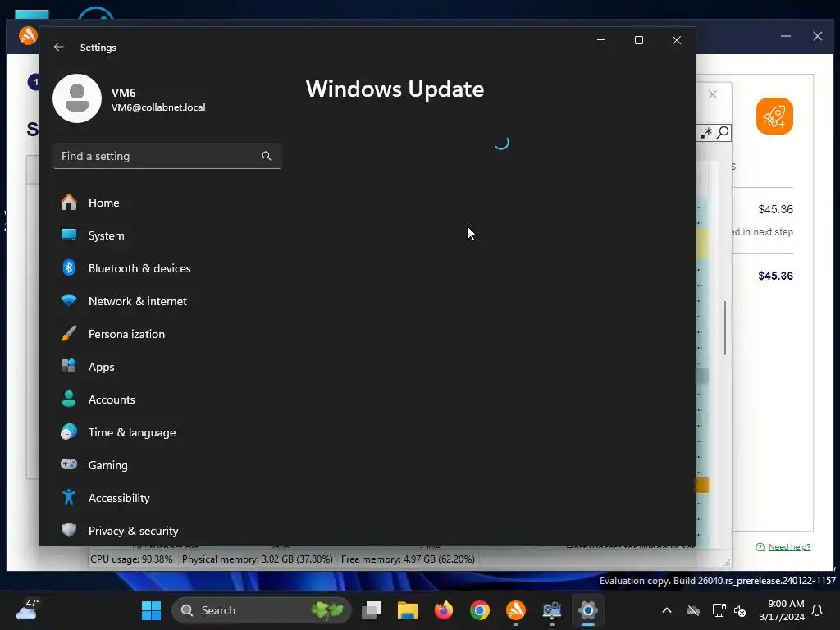This screenshot has width=840, height=630.
Task: Click the Privacy & security shield icon
Action: (x=69, y=530)
